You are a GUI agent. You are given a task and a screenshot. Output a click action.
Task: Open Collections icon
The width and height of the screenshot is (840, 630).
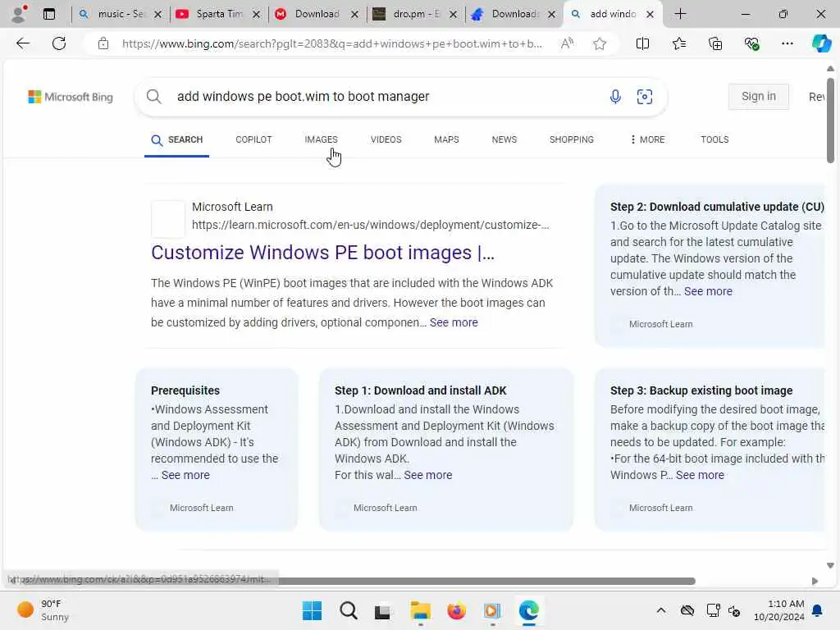coord(715,43)
